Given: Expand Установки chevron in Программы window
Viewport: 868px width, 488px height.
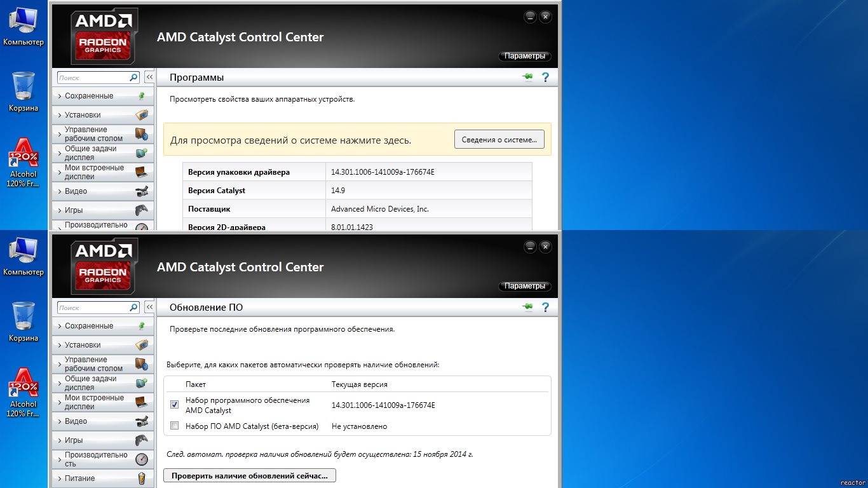Looking at the screenshot, I should click(x=60, y=115).
